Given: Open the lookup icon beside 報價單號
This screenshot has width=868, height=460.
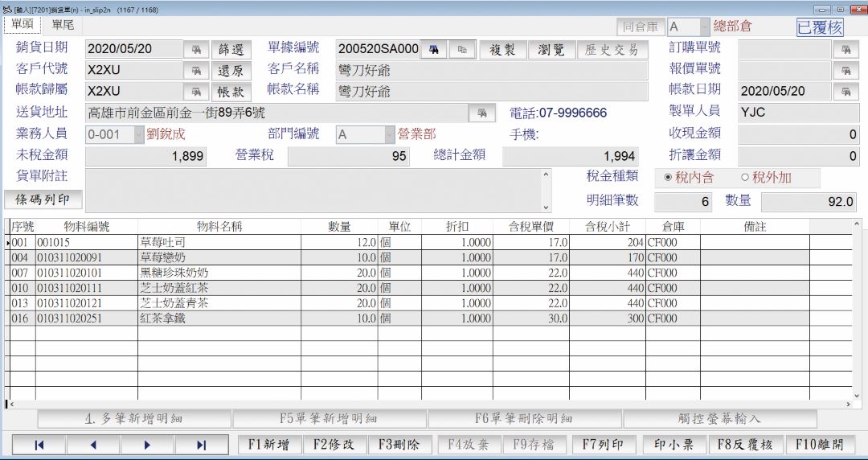Looking at the screenshot, I should pyautogui.click(x=845, y=71).
